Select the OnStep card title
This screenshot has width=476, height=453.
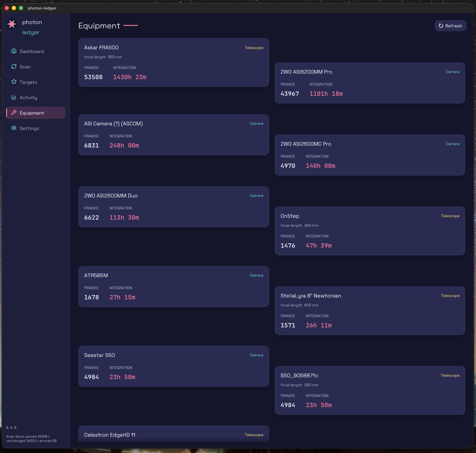tap(290, 216)
